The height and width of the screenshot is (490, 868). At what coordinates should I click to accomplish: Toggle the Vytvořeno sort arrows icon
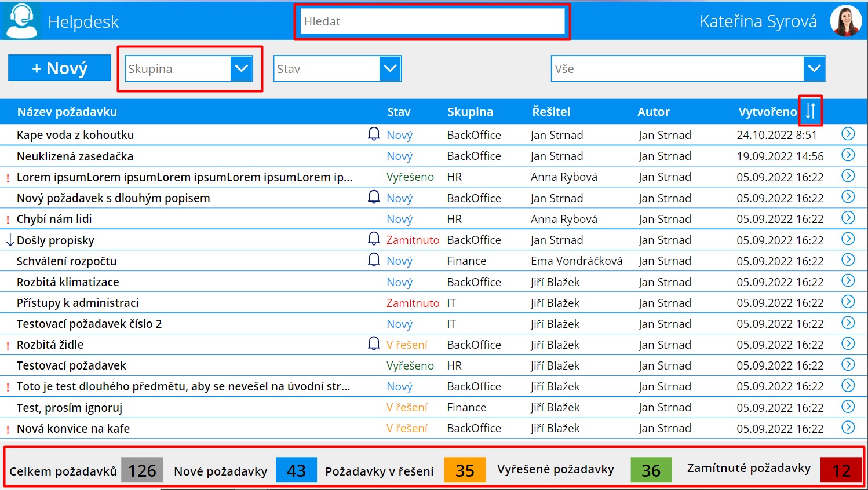click(x=810, y=111)
